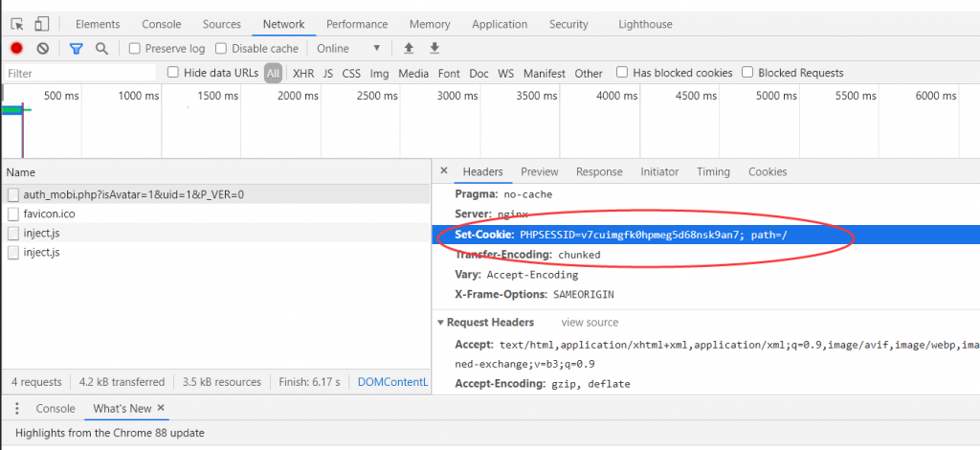Open the Initiator detail tab
This screenshot has height=450, width=980.
point(659,171)
